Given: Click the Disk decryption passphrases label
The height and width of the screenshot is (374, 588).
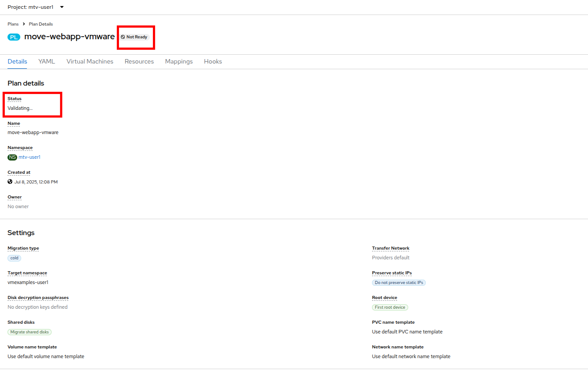Looking at the screenshot, I should point(38,298).
